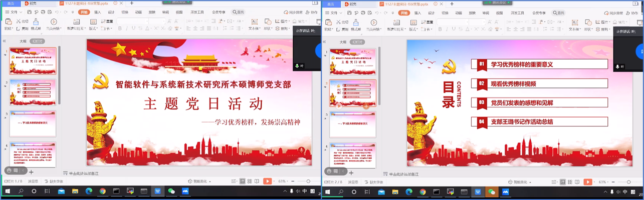
Task: Open WeChat from the left taskbar
Action: tap(172, 191)
